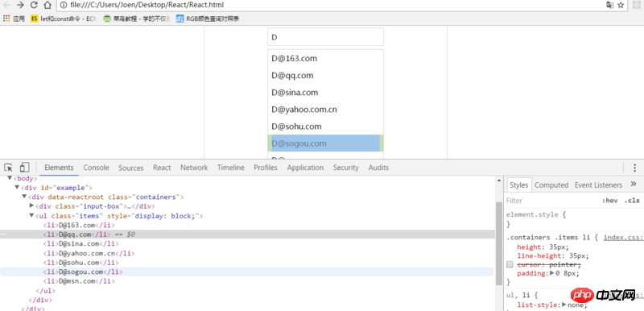This screenshot has width=644, height=311.
Task: Collapse the body node
Action: 10,178
